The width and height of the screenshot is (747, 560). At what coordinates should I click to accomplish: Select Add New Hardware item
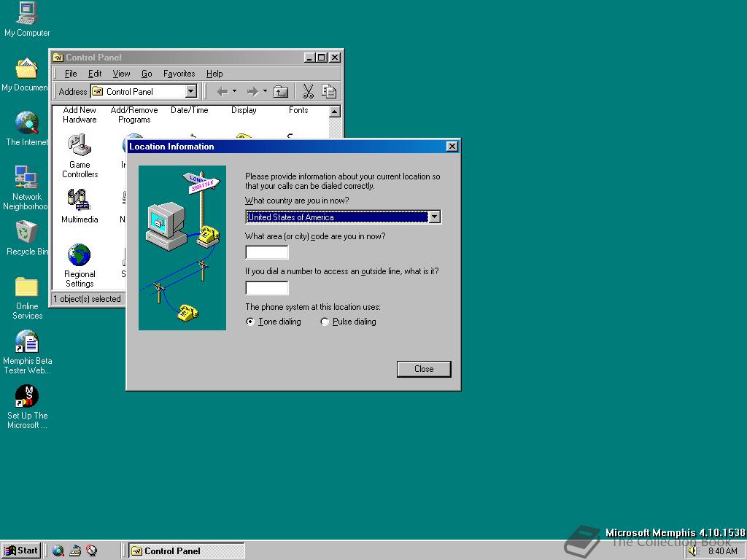(x=80, y=114)
